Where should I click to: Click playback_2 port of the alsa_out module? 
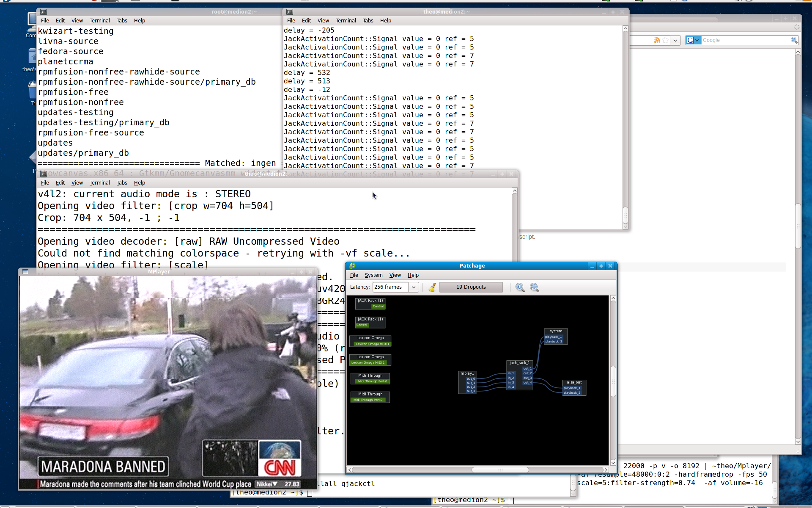[x=572, y=393]
